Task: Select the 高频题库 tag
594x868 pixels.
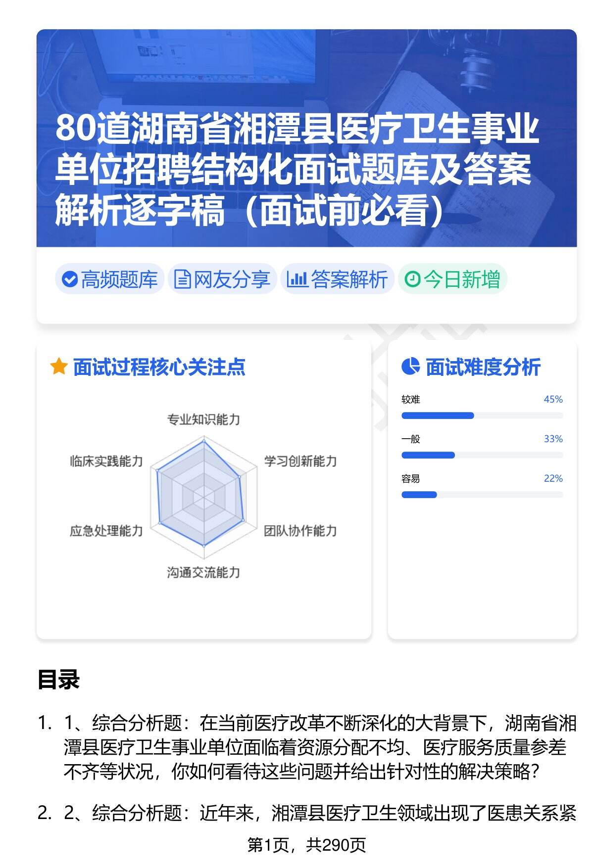Action: coord(110,279)
